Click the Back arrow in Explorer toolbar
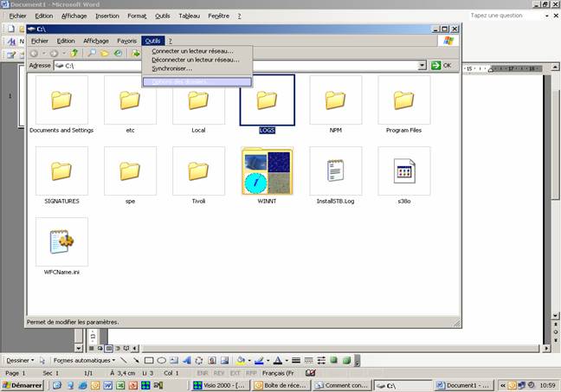 pos(34,54)
